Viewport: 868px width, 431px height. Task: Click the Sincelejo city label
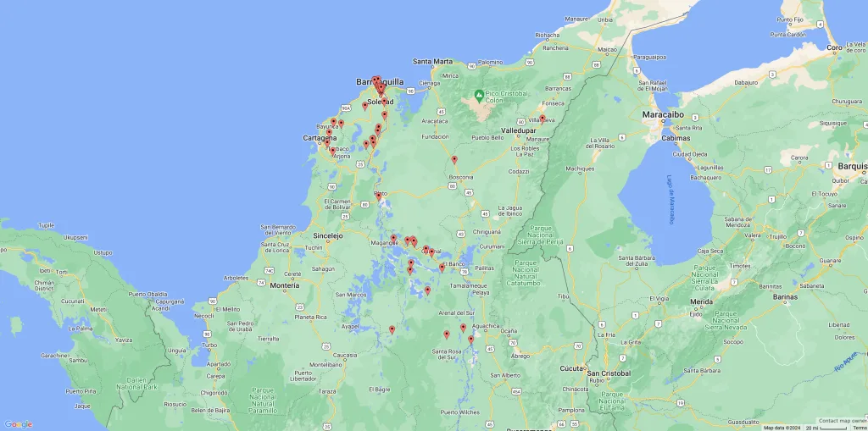pos(328,235)
